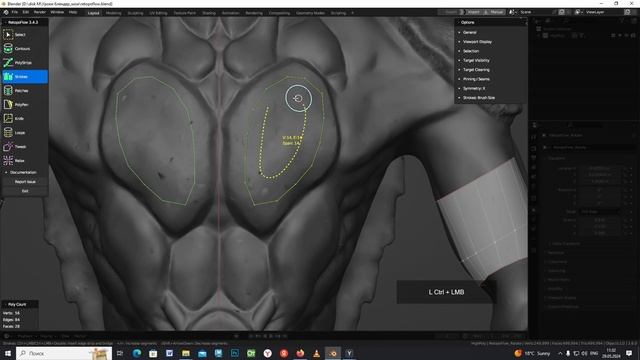Click the ViewLayer name field
640x360 pixels.
(603, 12)
